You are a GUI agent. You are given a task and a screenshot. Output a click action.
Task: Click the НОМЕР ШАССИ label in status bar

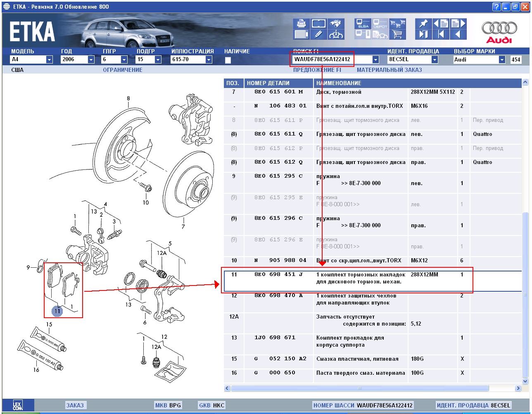[334, 405]
